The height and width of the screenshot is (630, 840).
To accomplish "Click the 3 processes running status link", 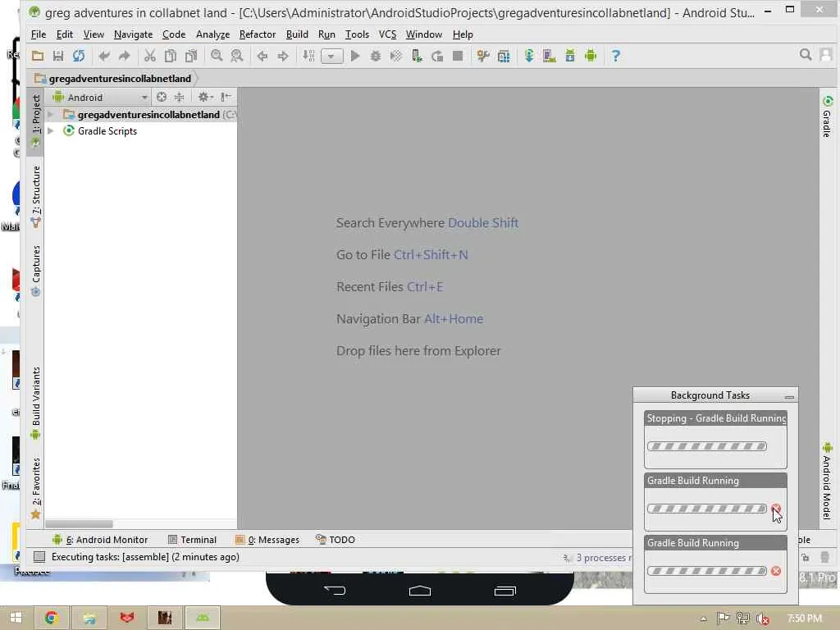I will [x=597, y=558].
